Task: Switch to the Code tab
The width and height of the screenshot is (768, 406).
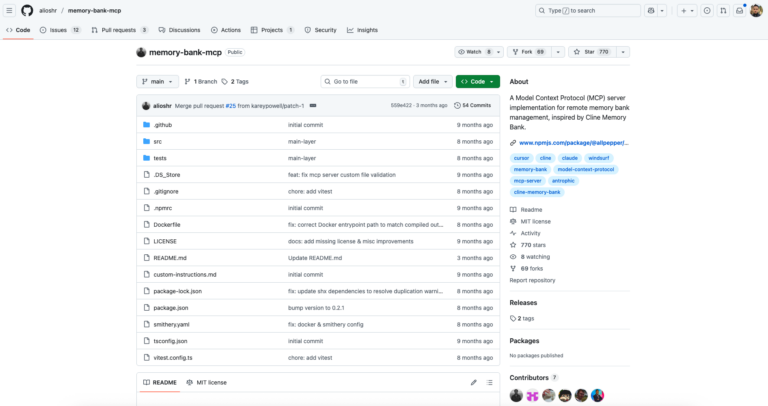Action: pyautogui.click(x=18, y=30)
